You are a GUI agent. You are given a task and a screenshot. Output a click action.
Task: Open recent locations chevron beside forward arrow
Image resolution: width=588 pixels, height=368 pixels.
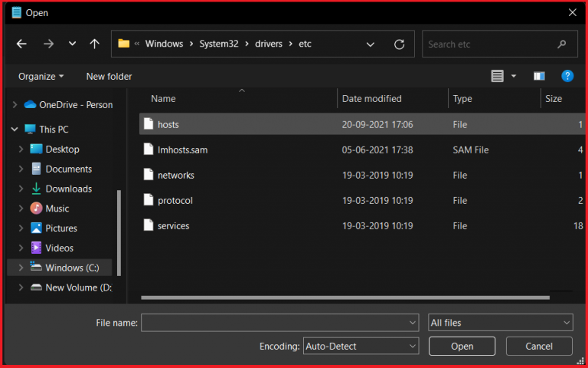point(72,44)
